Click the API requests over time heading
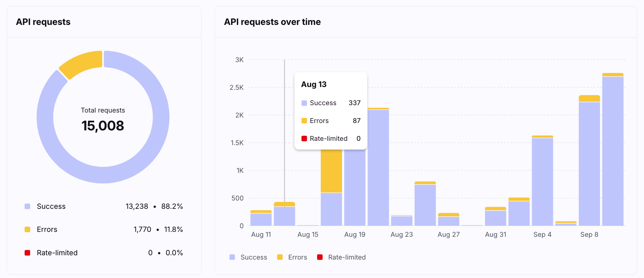644x278 pixels. click(x=272, y=22)
